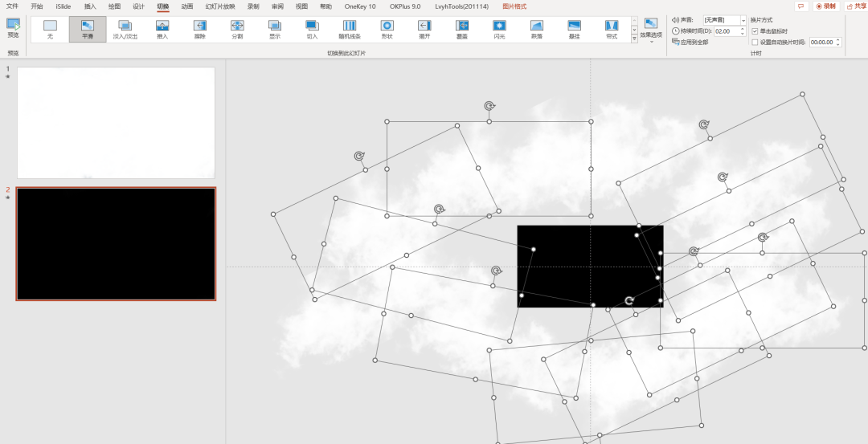Select the 无 (none) transition
The height and width of the screenshot is (444, 868).
[51, 29]
